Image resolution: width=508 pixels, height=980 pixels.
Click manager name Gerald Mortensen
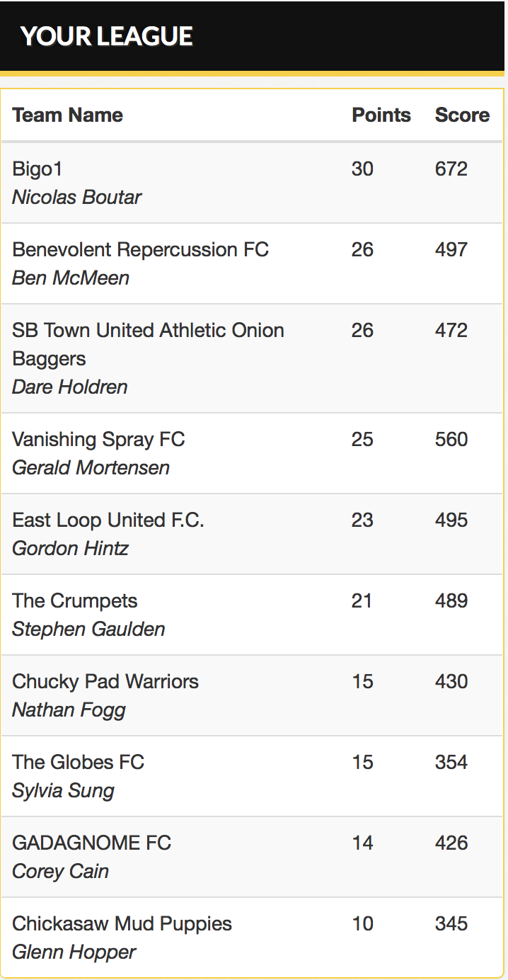pyautogui.click(x=91, y=467)
